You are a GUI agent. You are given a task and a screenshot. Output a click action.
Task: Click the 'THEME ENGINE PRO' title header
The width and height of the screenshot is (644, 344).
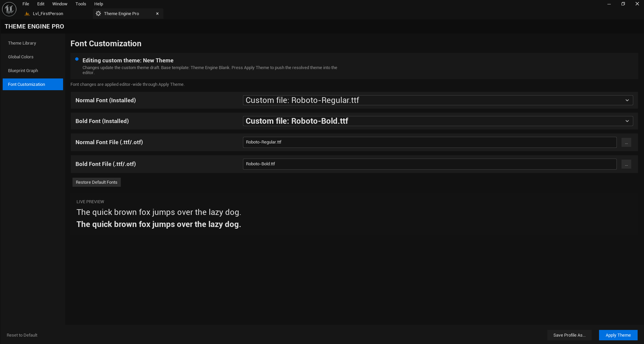coord(34,26)
